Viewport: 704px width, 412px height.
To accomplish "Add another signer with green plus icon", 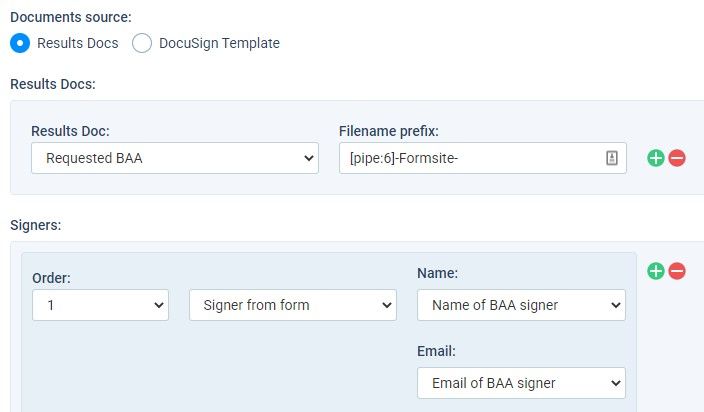I will click(656, 271).
